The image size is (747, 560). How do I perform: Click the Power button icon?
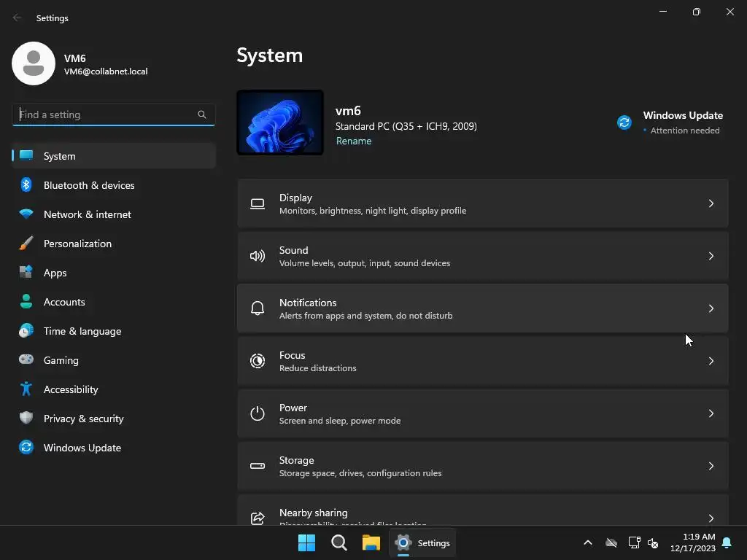(x=258, y=413)
